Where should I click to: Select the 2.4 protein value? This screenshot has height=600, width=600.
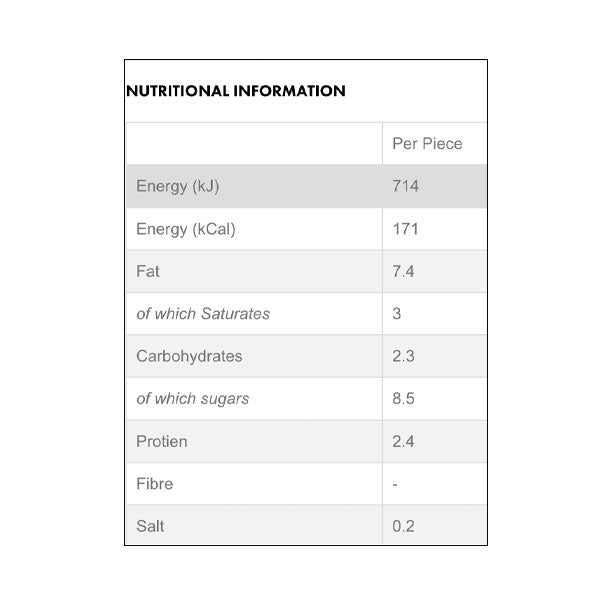(404, 441)
